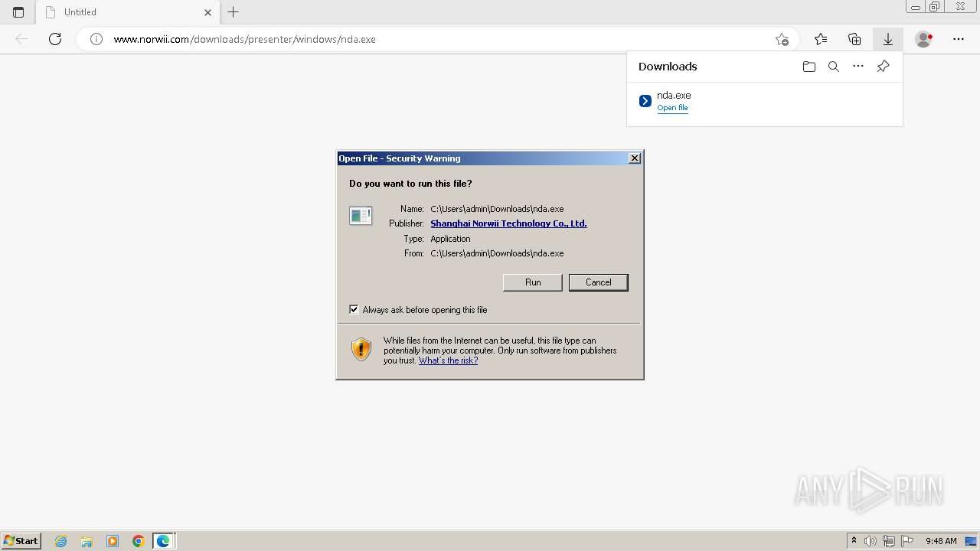This screenshot has width=980, height=551.
Task: Close the Untitled browser tab
Action: (x=207, y=12)
